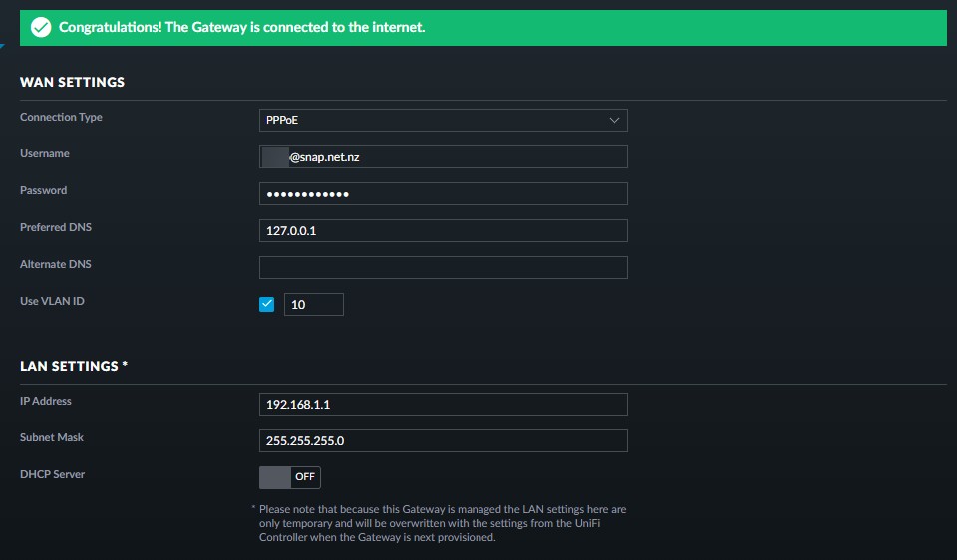Click the empty Alternate DNS field
Screen dimensions: 957x560
443,267
